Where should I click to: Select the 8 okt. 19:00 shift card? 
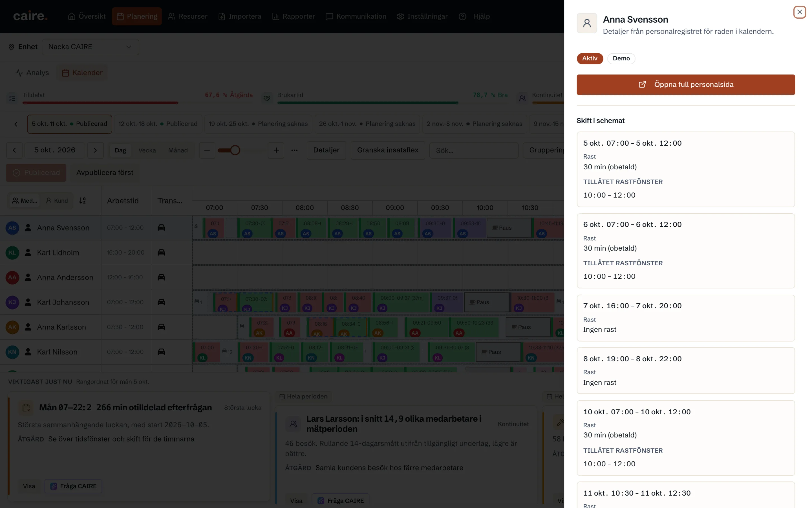[685, 370]
